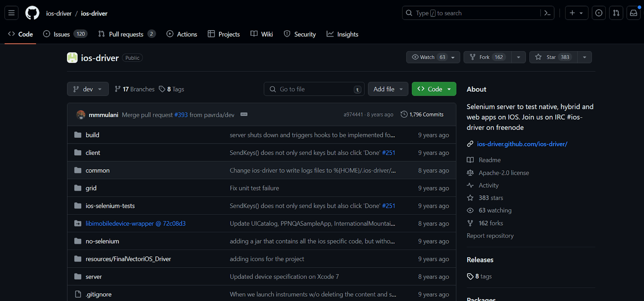Open the Add file dropdown
Viewport: 644px width, 301px height.
pyautogui.click(x=388, y=89)
